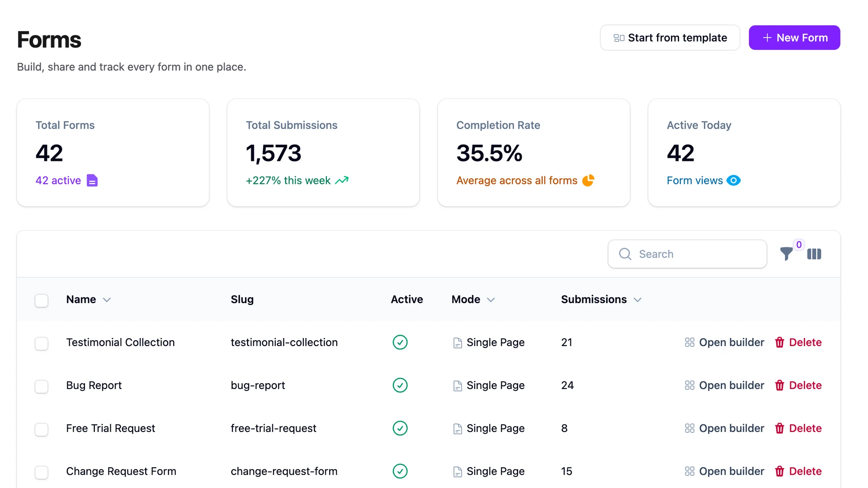
Task: Click the filter count badge showing 0
Action: coord(799,244)
